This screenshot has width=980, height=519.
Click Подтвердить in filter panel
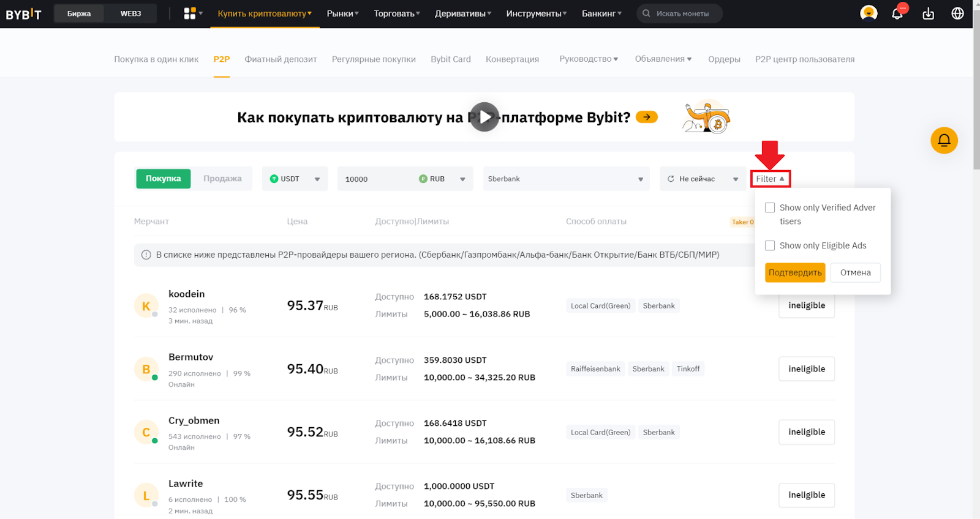(795, 272)
